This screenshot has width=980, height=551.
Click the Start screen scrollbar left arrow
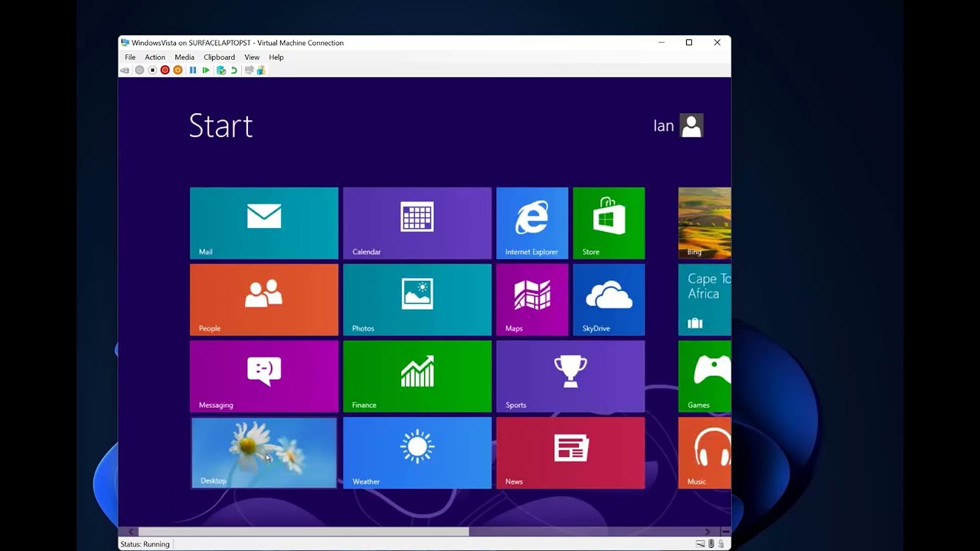click(x=131, y=531)
